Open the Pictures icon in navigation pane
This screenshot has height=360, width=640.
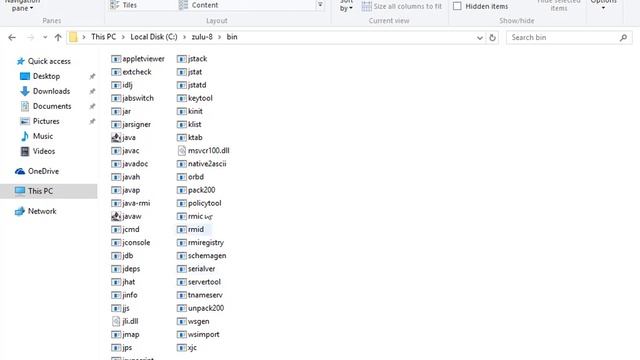tap(25, 121)
